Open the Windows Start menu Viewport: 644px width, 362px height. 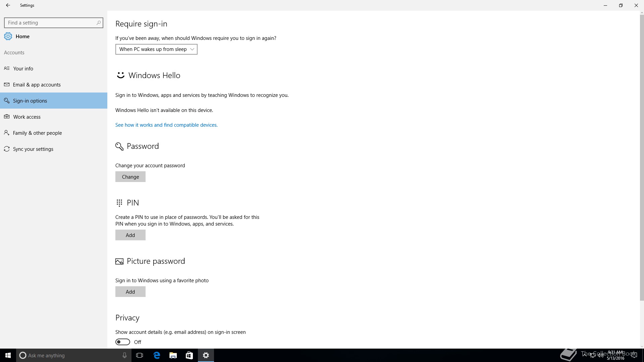click(x=8, y=355)
